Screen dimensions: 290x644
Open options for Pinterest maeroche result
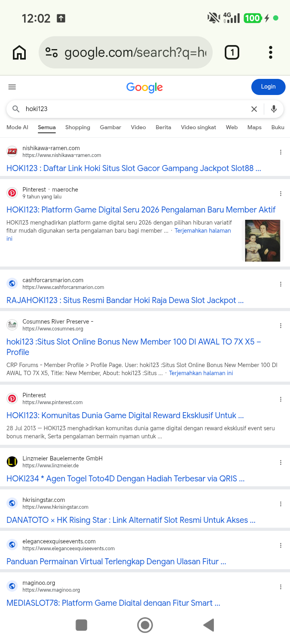(281, 194)
